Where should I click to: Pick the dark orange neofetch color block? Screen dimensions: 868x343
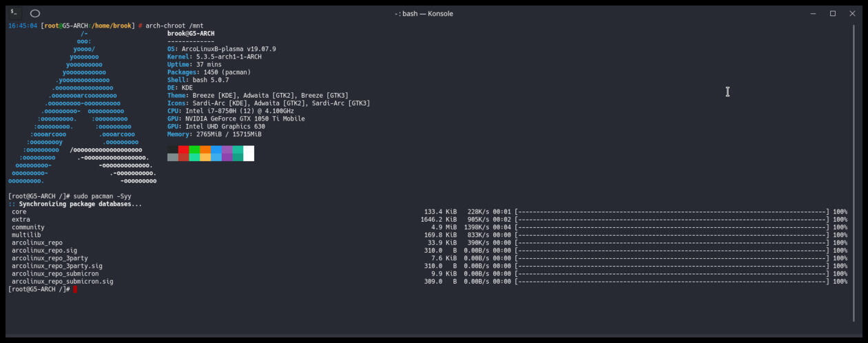click(205, 149)
